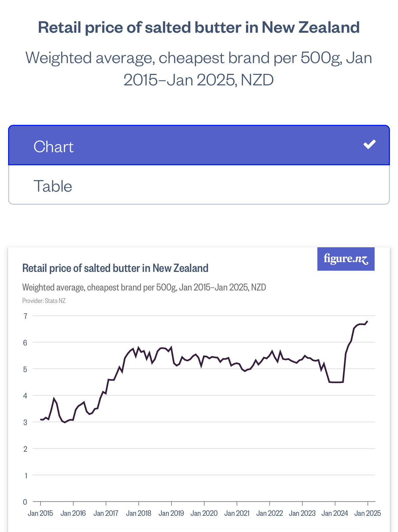Click the Jan 2023 x-axis label
398x532 pixels.
click(302, 513)
